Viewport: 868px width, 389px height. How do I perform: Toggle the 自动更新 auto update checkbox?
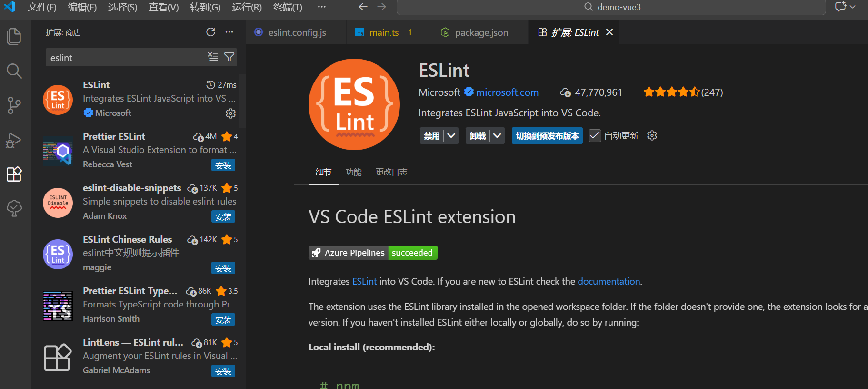[x=595, y=135]
